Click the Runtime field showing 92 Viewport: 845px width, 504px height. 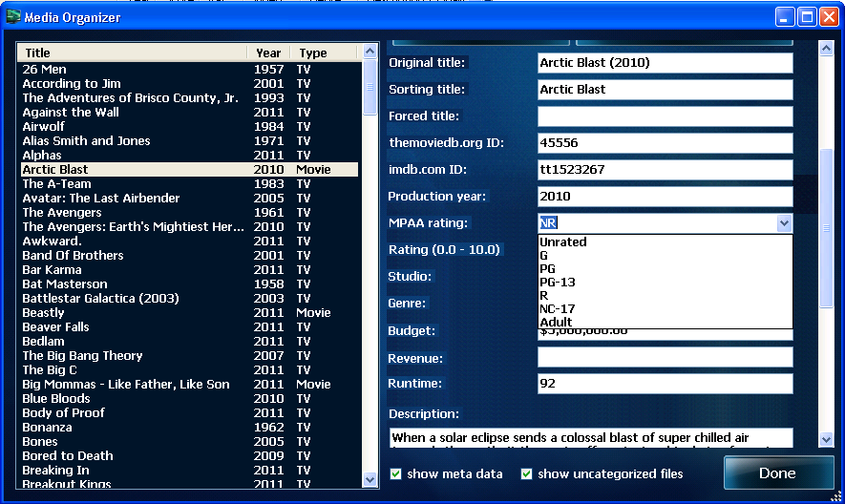[665, 384]
